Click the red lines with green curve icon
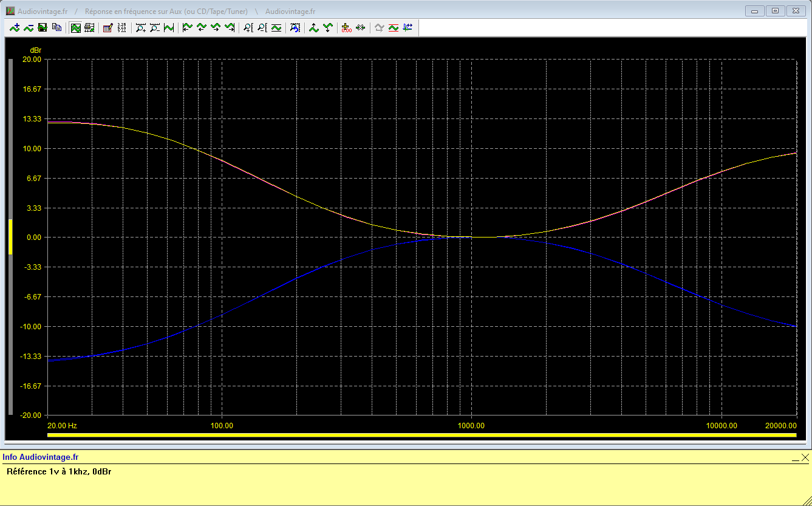The image size is (812, 506). click(393, 27)
